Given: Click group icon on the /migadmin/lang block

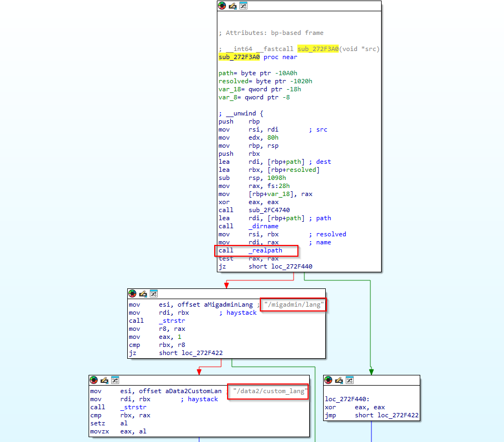Looking at the screenshot, I should [x=154, y=294].
